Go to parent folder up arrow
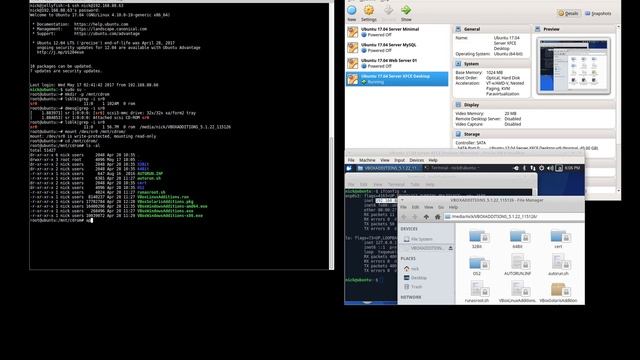640x360 pixels. click(426, 217)
